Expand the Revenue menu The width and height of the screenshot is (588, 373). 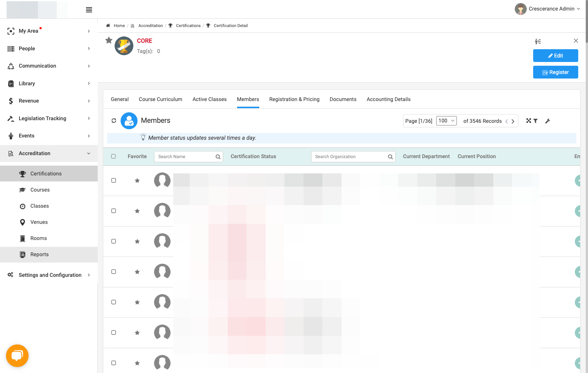click(49, 101)
